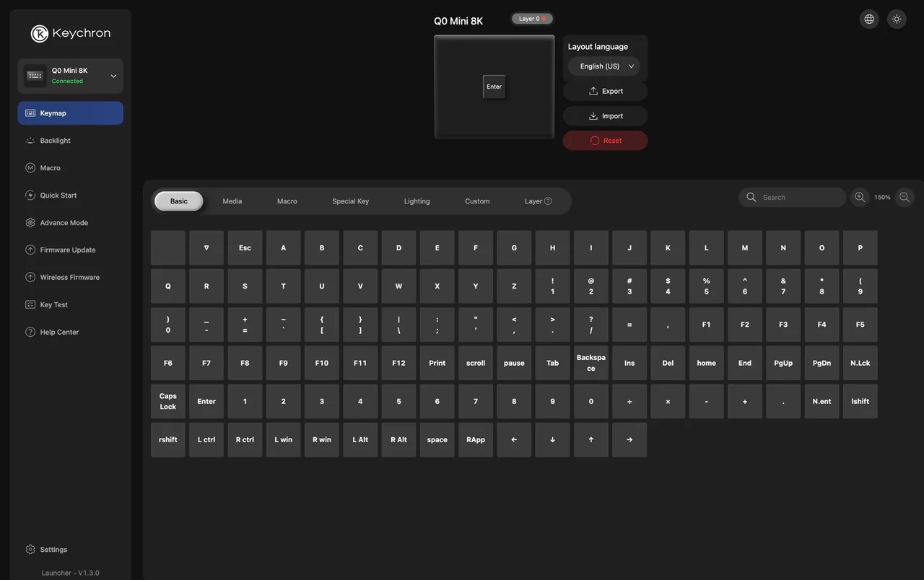Switch to the Lighting tab
Image resolution: width=924 pixels, height=580 pixels.
pyautogui.click(x=417, y=201)
